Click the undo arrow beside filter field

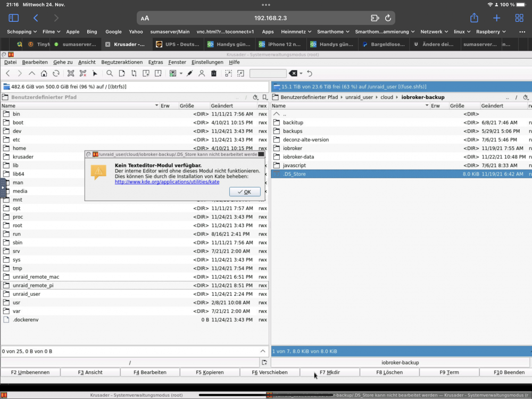click(x=310, y=73)
